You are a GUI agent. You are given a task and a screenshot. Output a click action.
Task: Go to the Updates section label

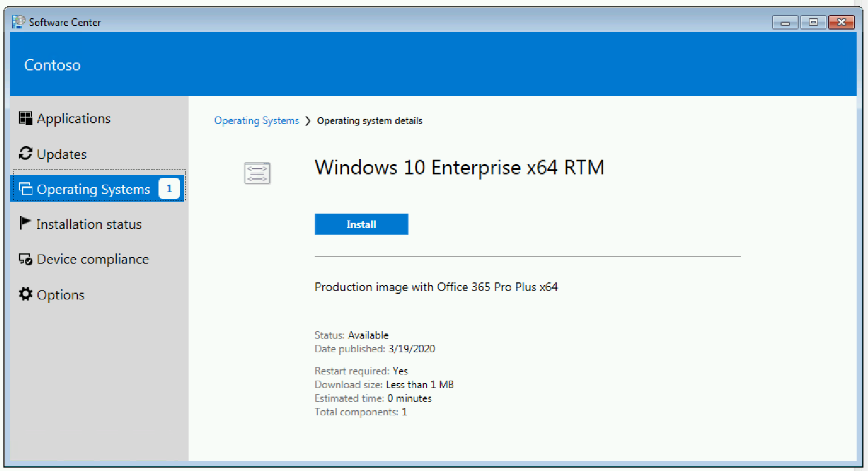[x=62, y=155]
